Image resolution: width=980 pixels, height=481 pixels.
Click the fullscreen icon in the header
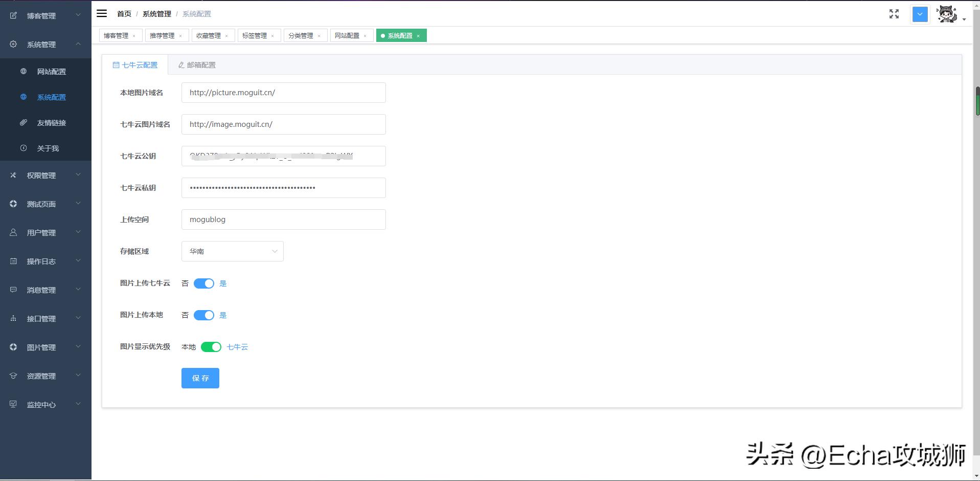pyautogui.click(x=894, y=14)
